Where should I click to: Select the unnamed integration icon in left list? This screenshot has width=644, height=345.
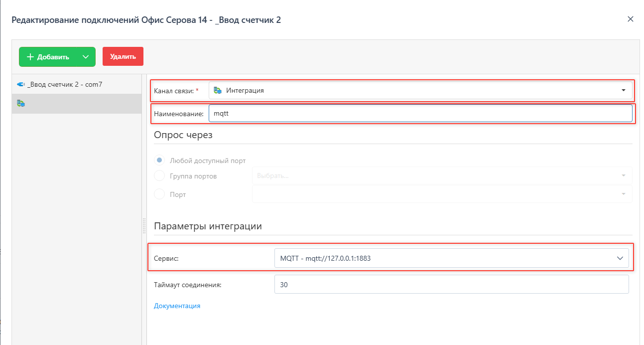click(x=20, y=103)
